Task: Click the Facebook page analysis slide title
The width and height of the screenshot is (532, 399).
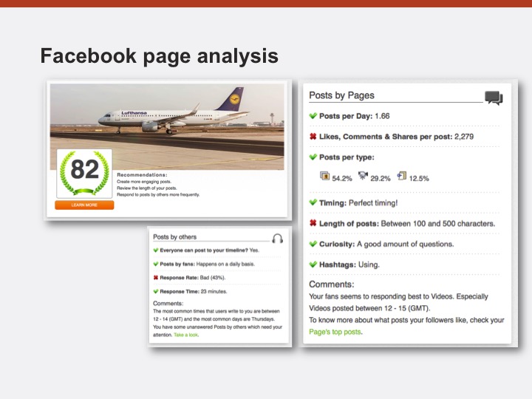Action: tap(159, 55)
